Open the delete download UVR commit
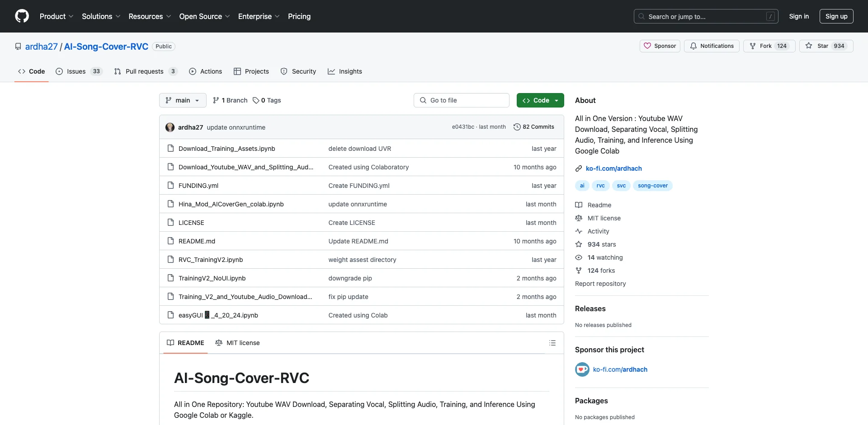This screenshot has height=425, width=868. [360, 149]
